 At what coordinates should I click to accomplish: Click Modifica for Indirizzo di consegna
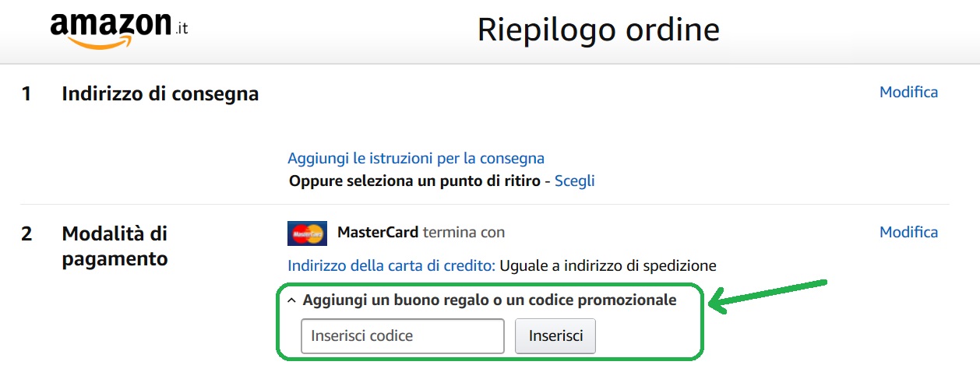tap(908, 92)
